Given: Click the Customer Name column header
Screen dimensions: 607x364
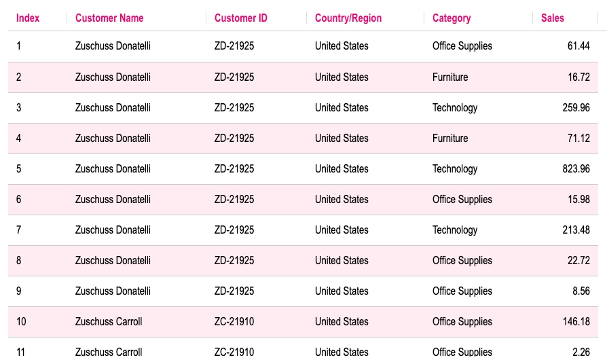Looking at the screenshot, I should (109, 18).
